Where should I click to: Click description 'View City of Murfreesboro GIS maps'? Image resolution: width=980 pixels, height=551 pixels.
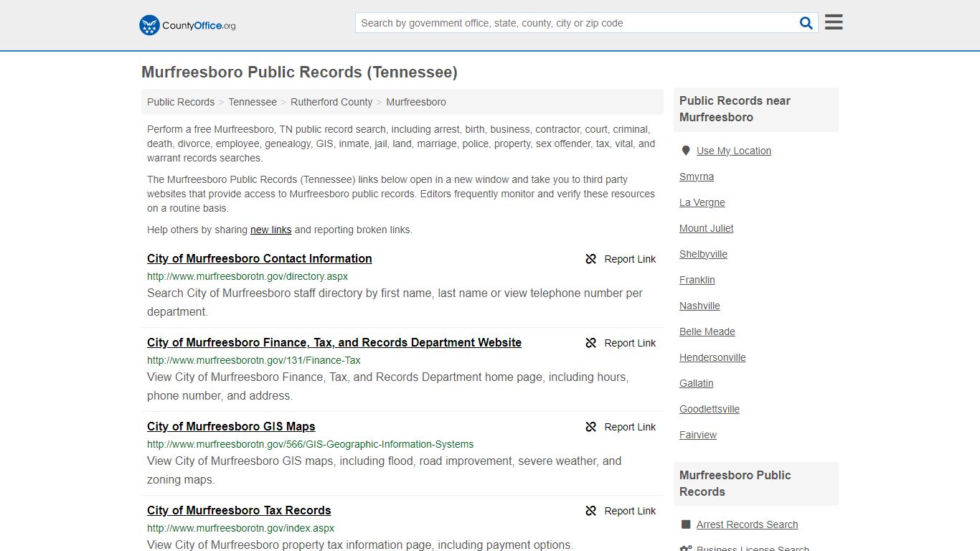(x=385, y=470)
